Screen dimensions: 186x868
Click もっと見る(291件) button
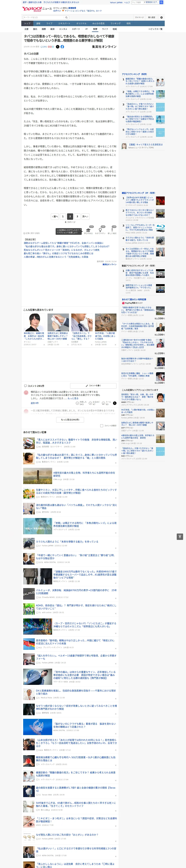pos(70,420)
